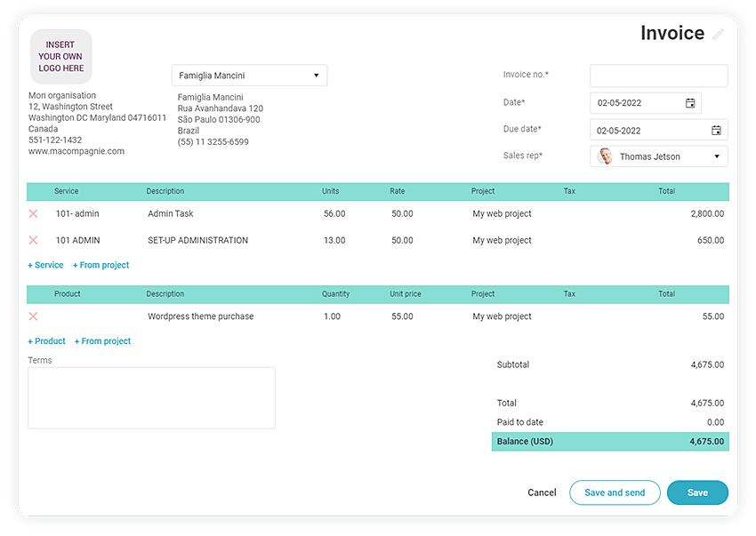Remove the 101- admin service row
This screenshot has height=536, width=756.
[x=34, y=214]
